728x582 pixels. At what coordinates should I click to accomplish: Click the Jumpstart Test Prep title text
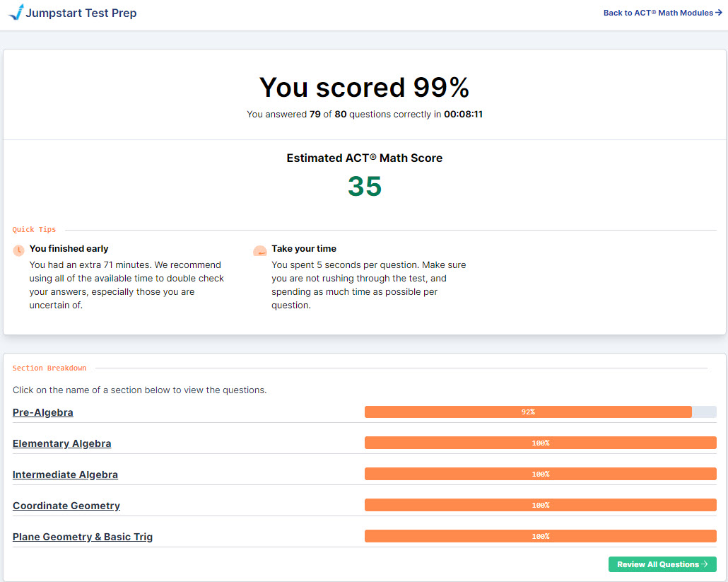coord(81,13)
